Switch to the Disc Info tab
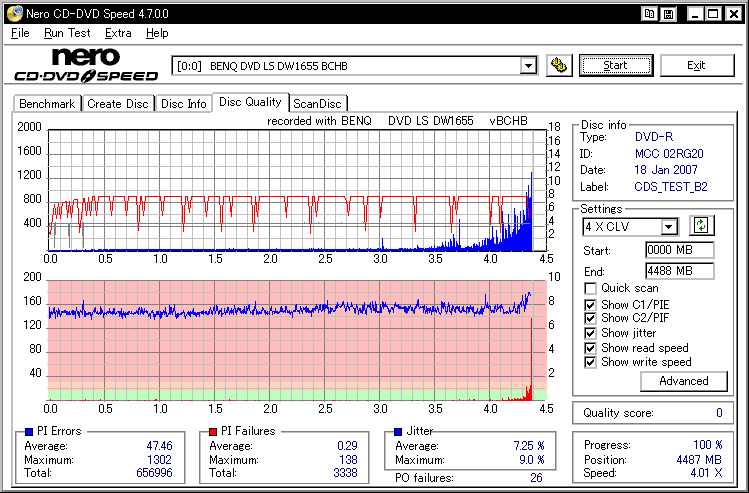This screenshot has height=493, width=749. (x=184, y=103)
